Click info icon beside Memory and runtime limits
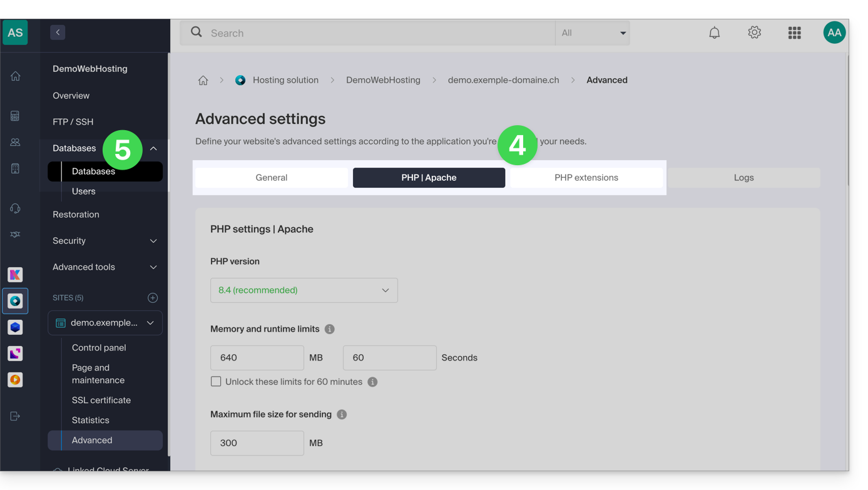Viewport: 868px width, 490px height. pos(330,329)
